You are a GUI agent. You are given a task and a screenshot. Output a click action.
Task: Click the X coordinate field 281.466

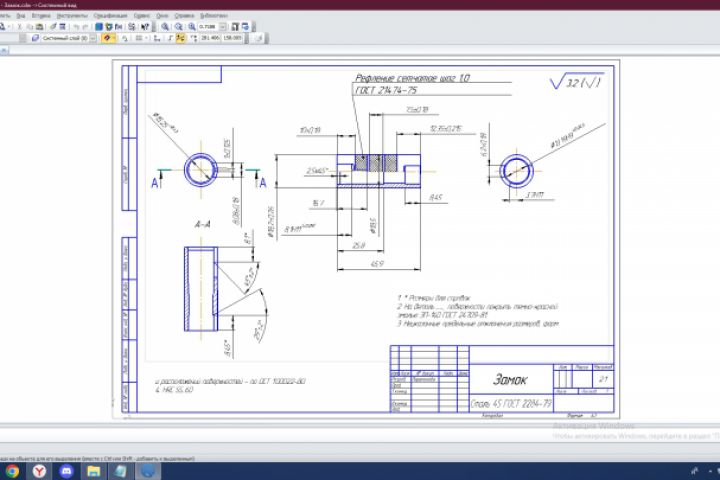(210, 38)
